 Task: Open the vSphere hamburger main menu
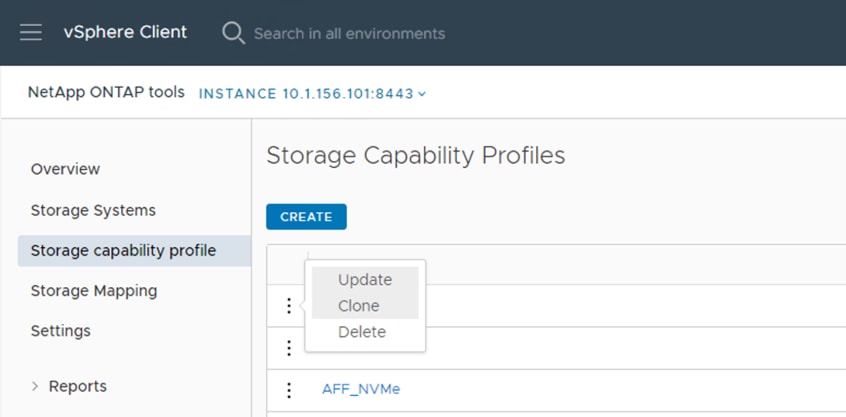coord(31,32)
